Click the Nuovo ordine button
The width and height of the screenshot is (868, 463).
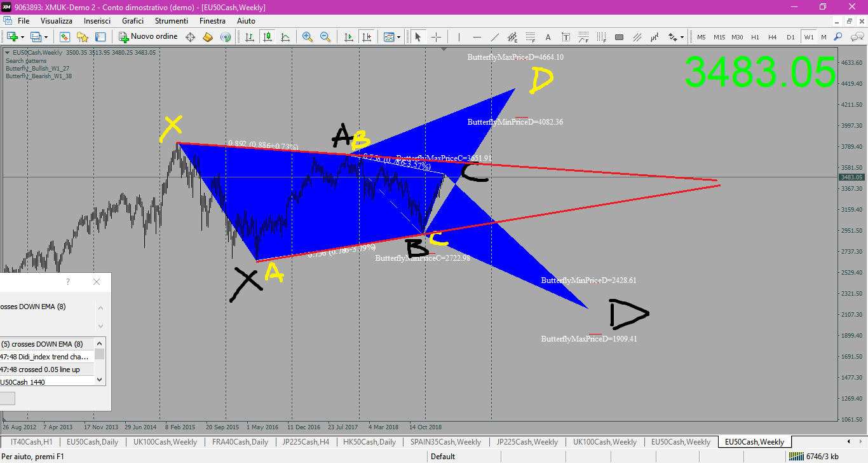click(148, 37)
